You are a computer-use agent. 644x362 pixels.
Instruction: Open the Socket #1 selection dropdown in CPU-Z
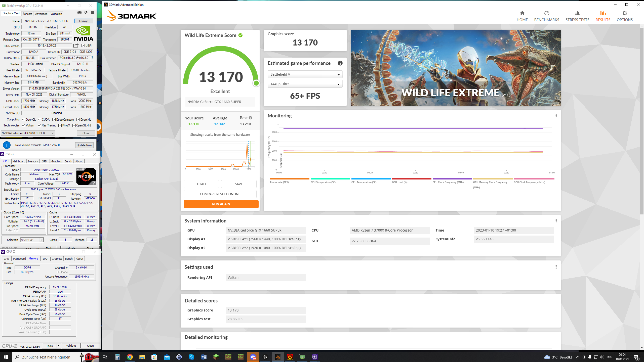point(32,240)
